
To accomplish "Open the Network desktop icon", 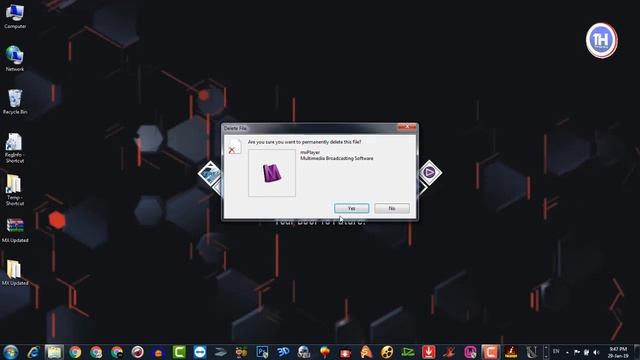I will click(15, 58).
